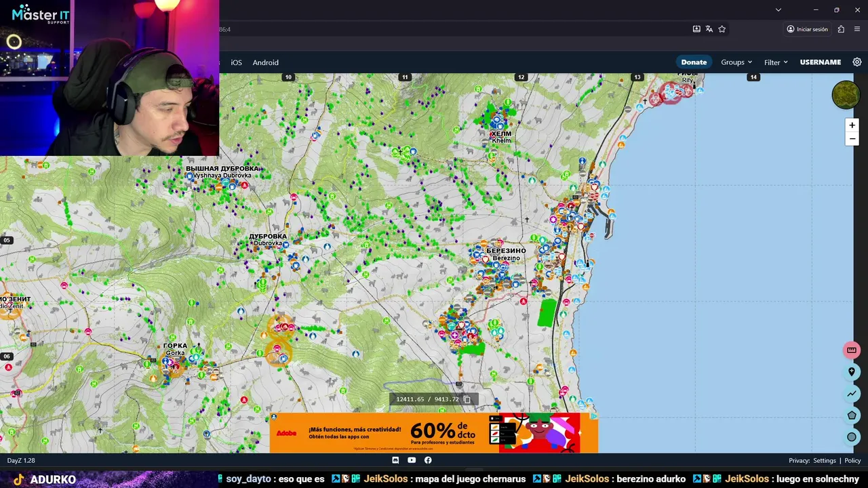
Task: Click the Berezino town label
Action: pyautogui.click(x=506, y=254)
